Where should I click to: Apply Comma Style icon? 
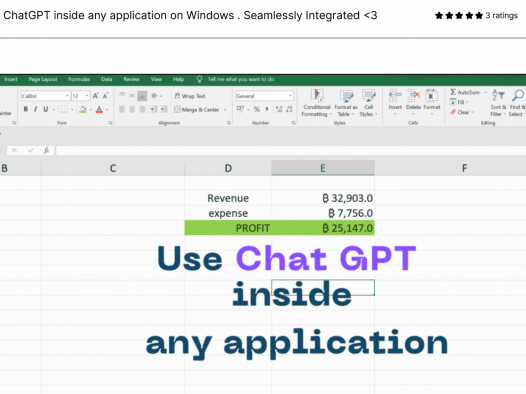267,109
